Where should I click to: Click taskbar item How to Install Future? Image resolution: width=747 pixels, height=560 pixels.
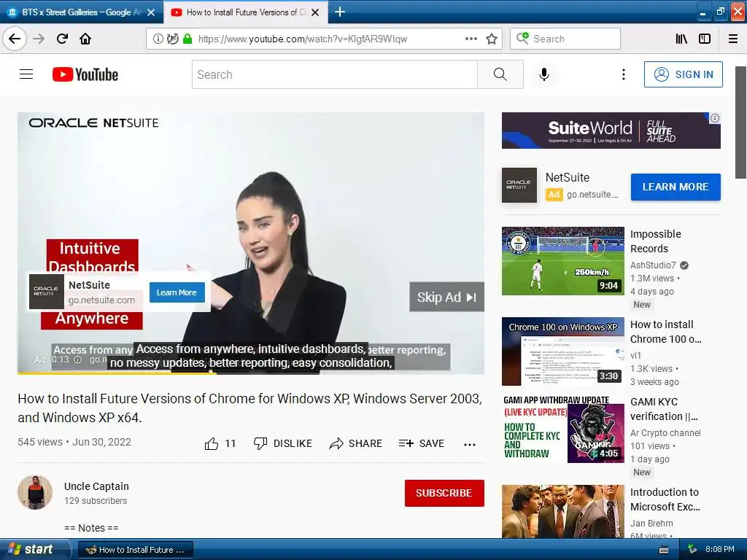click(x=135, y=550)
